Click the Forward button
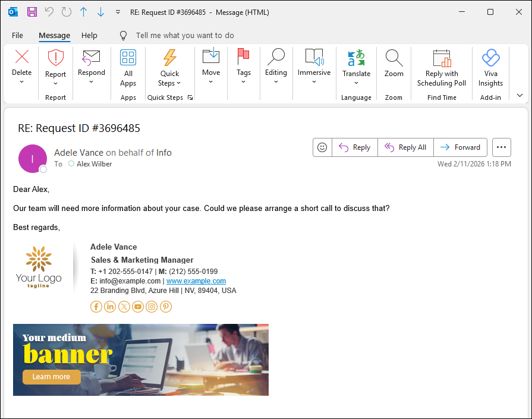Viewport: 532px width, 419px height. (461, 147)
